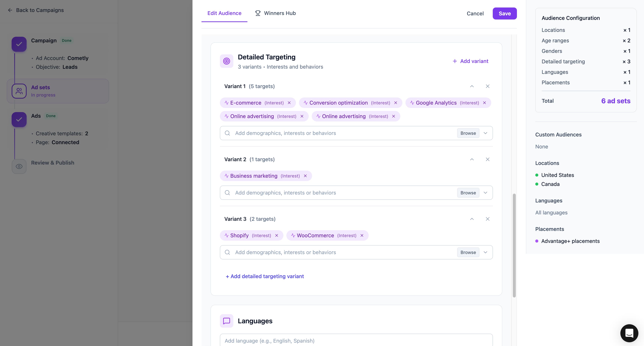
Task: Click the Languages speech bubble icon
Action: click(226, 321)
